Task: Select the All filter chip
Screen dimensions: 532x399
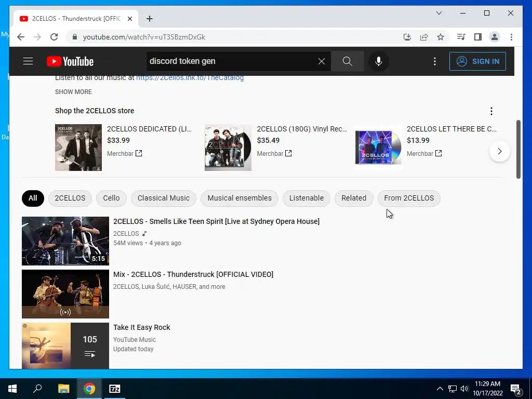Action: click(33, 198)
